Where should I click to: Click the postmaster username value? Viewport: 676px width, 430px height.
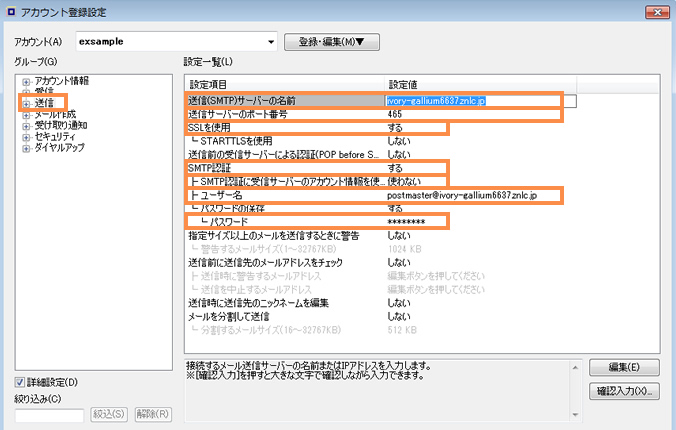pos(462,195)
